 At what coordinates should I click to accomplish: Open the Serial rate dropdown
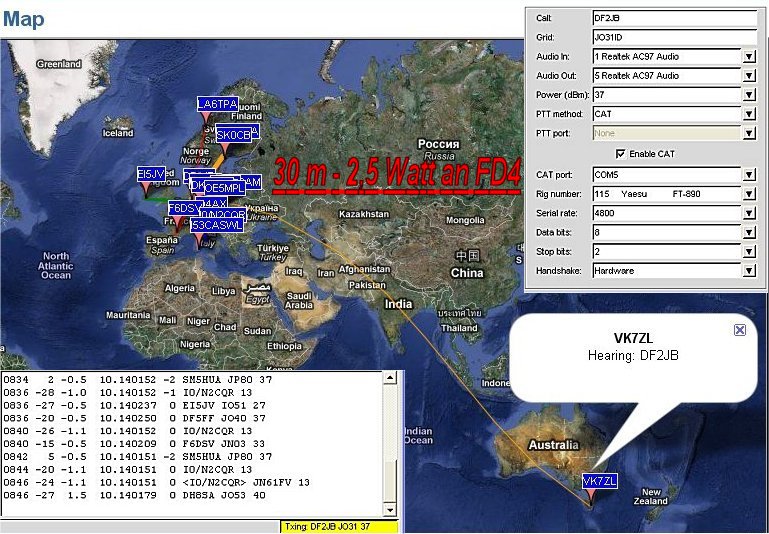[748, 213]
